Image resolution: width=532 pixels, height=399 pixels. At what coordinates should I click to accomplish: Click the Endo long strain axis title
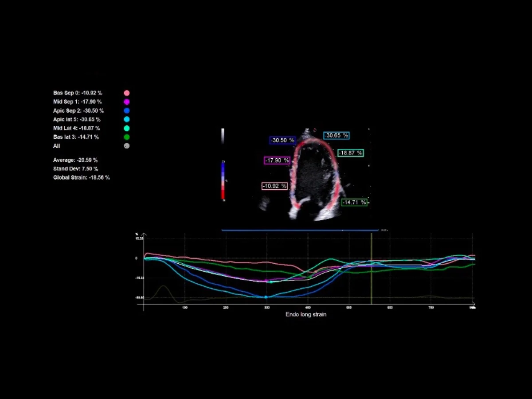(x=306, y=314)
